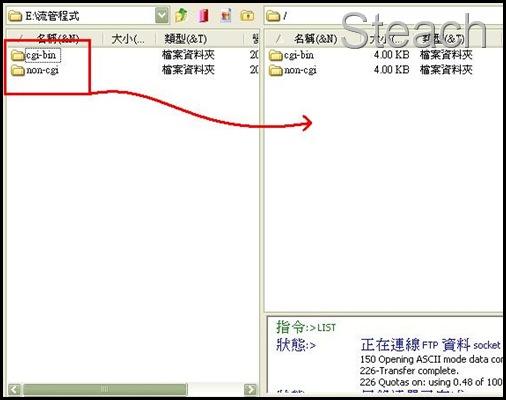Click the 226-Transfer complete log line
The height and width of the screenshot is (400, 506).
click(409, 371)
